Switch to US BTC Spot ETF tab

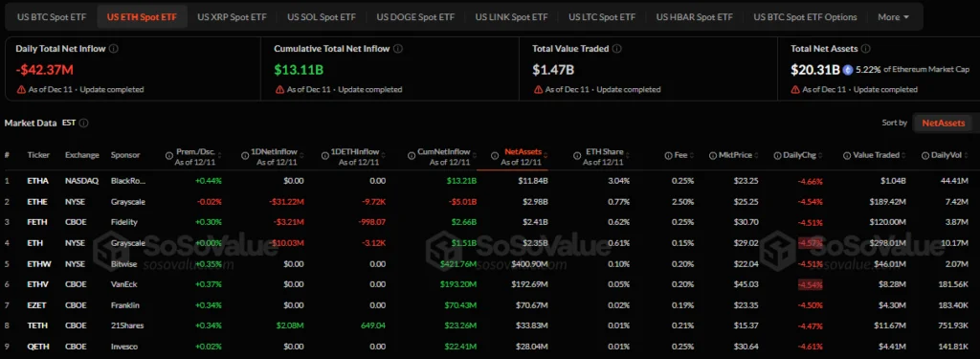52,17
